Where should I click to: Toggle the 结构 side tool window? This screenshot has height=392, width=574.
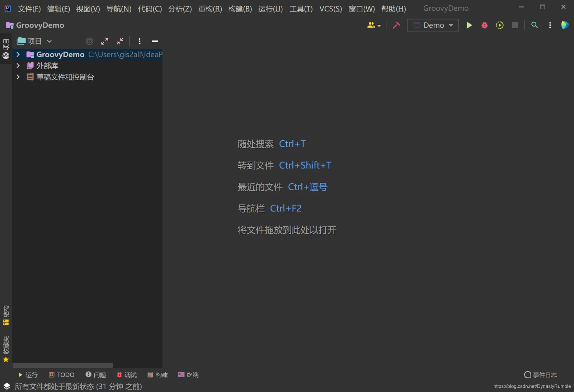point(6,315)
